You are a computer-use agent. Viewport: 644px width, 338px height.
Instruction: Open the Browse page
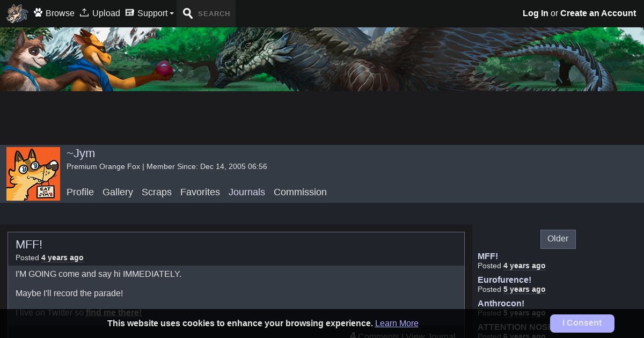pyautogui.click(x=60, y=13)
